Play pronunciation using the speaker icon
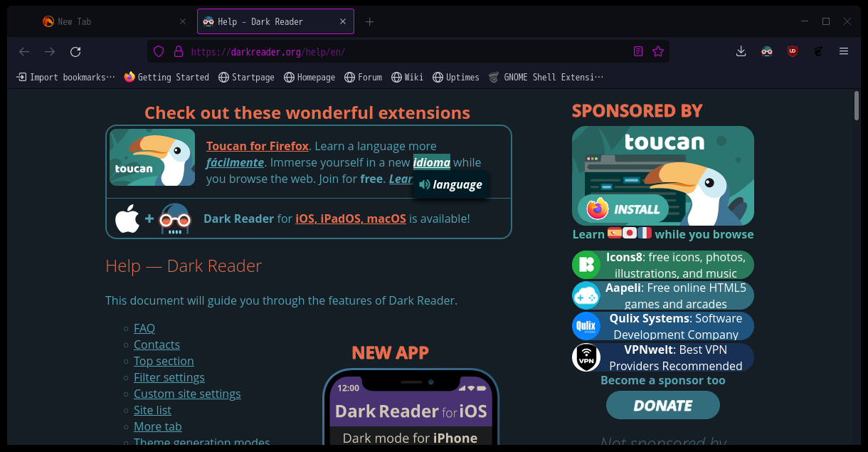The height and width of the screenshot is (452, 868). coord(425,185)
